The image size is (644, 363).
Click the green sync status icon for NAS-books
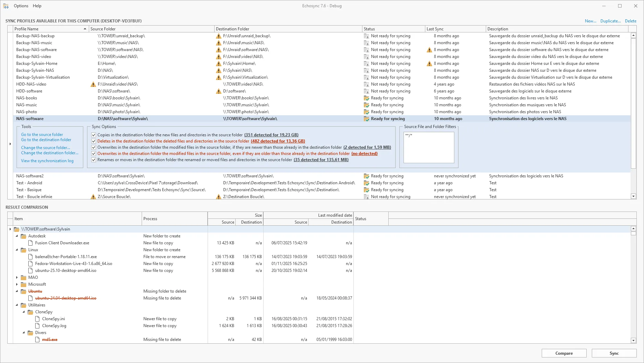pyautogui.click(x=366, y=98)
